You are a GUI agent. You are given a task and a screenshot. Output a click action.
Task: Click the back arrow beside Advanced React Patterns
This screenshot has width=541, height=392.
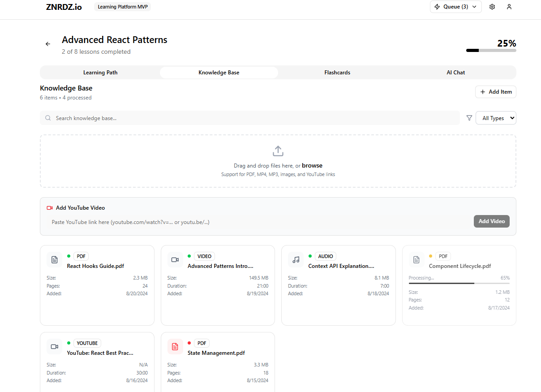(48, 44)
